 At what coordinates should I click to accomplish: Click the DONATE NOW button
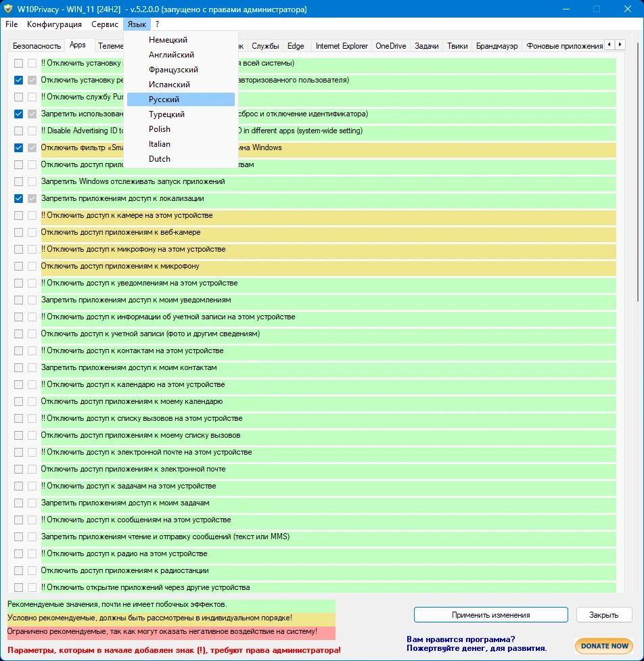point(604,646)
